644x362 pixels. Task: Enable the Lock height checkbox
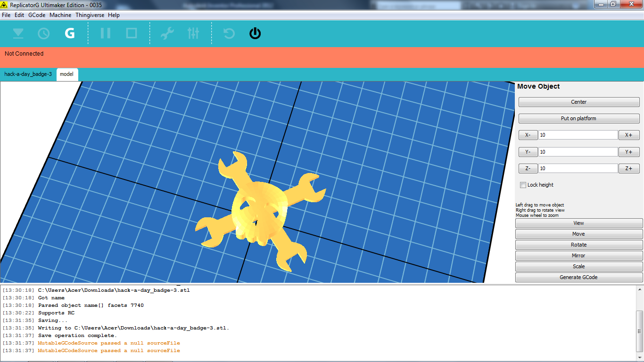click(523, 185)
